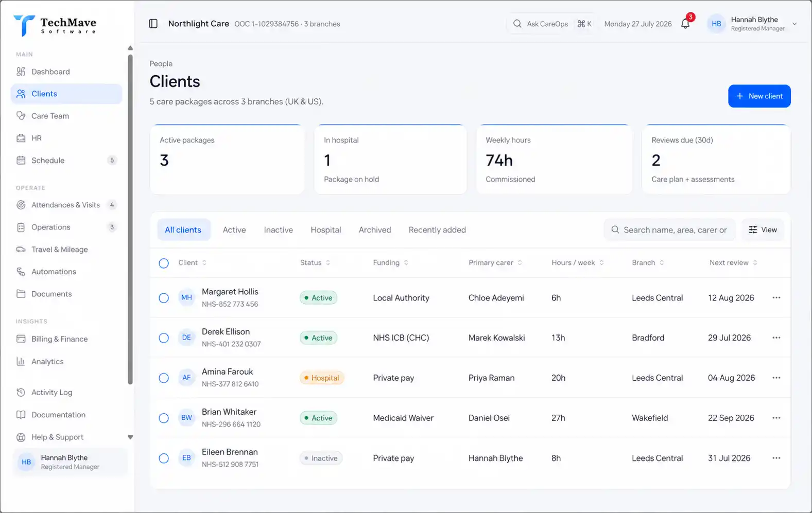The image size is (812, 513).
Task: Open Billing & Finance
Action: 66,339
